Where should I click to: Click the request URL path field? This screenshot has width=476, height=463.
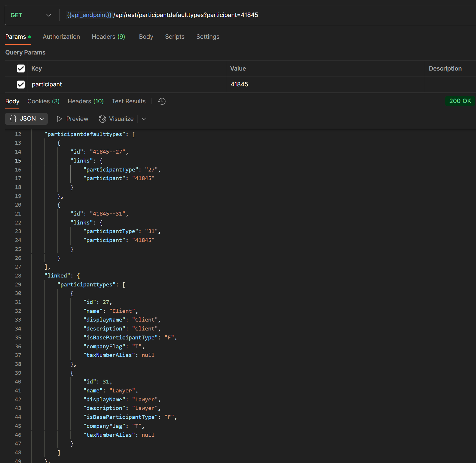pos(186,15)
